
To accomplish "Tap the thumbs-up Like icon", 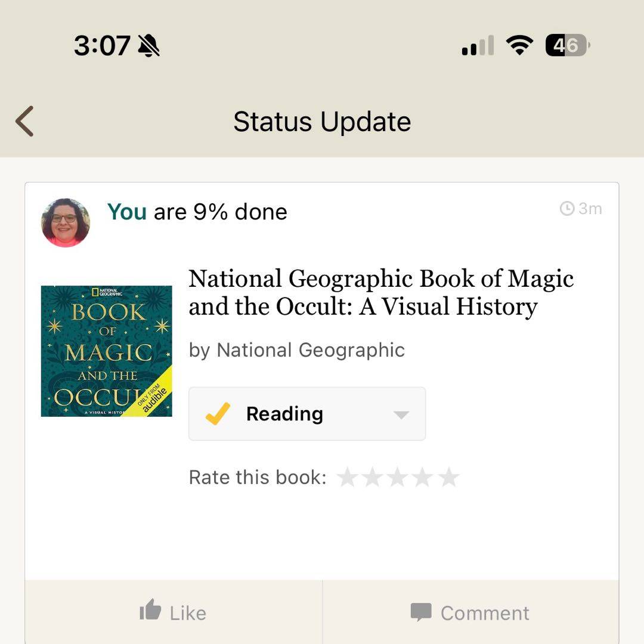I will [150, 612].
